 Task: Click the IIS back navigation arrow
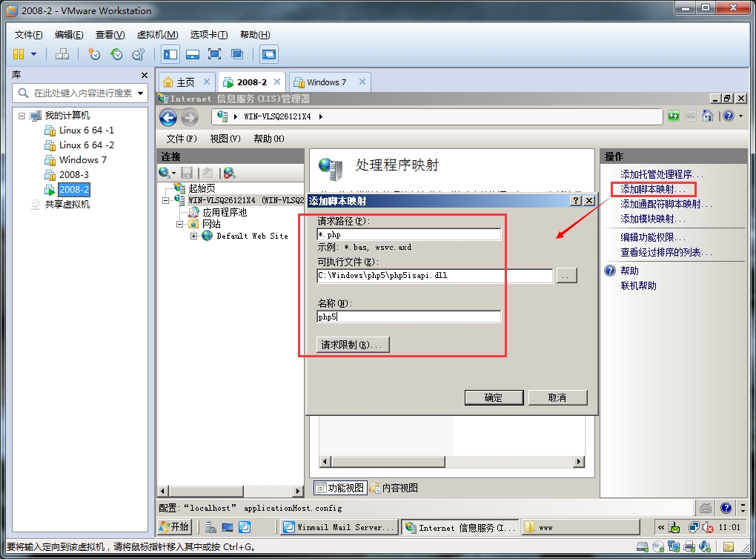168,117
